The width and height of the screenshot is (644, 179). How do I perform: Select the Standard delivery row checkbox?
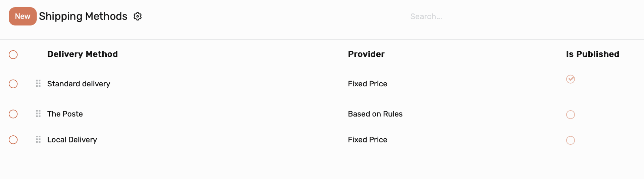point(13,84)
